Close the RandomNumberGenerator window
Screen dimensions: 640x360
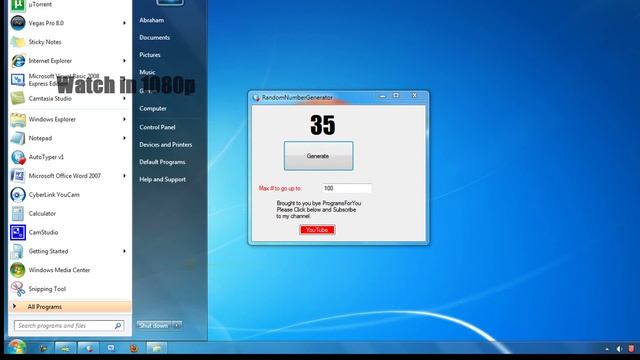click(x=414, y=96)
